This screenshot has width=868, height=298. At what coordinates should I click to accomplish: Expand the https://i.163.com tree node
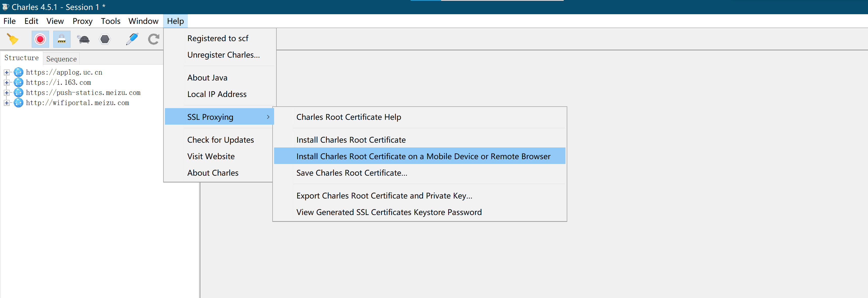[6, 82]
